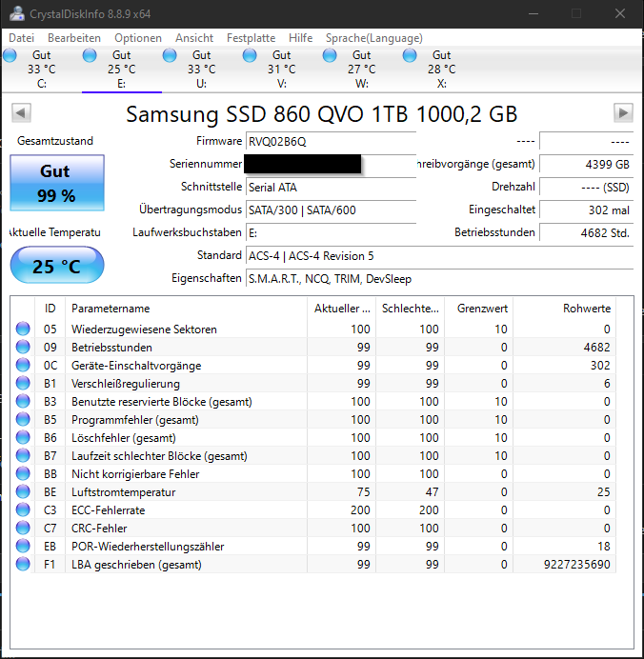Click status orb for Geräte-Einschaltvorgänge
The image size is (644, 659).
pyautogui.click(x=23, y=365)
